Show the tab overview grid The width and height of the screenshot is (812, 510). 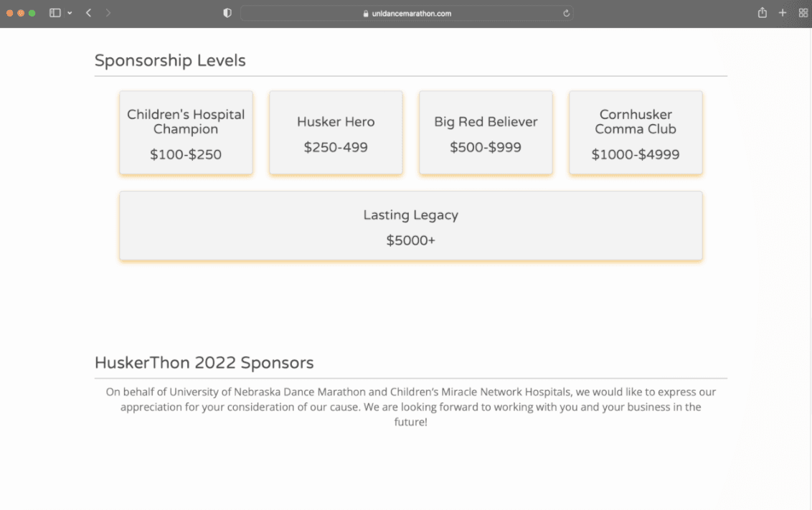[x=803, y=13]
